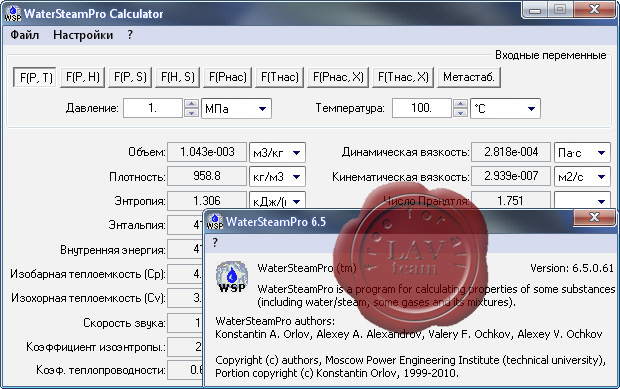The image size is (620, 389).
Task: Open the volume unit м3/кг dropdown
Action: 277,153
